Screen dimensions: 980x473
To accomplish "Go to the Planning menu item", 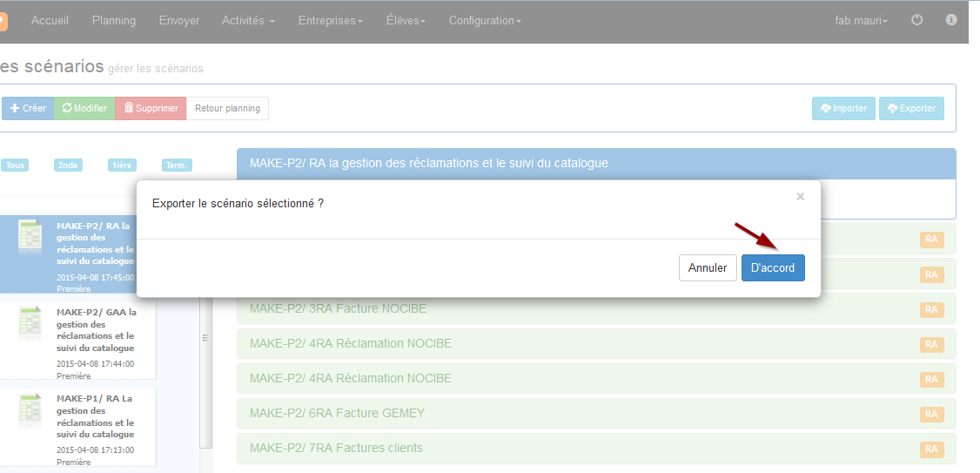I will tap(114, 21).
